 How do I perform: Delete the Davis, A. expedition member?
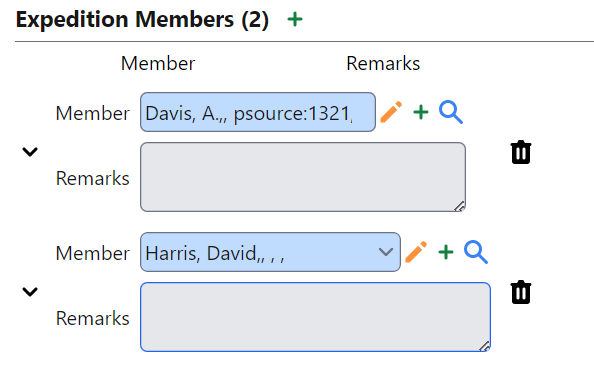pos(521,152)
